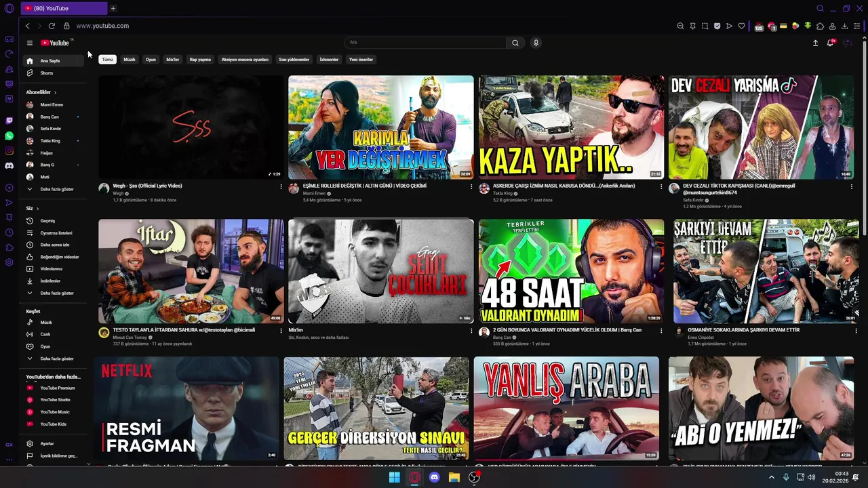Screen dimensions: 868x488
Task: Click the YouTube logo
Action: click(x=56, y=43)
